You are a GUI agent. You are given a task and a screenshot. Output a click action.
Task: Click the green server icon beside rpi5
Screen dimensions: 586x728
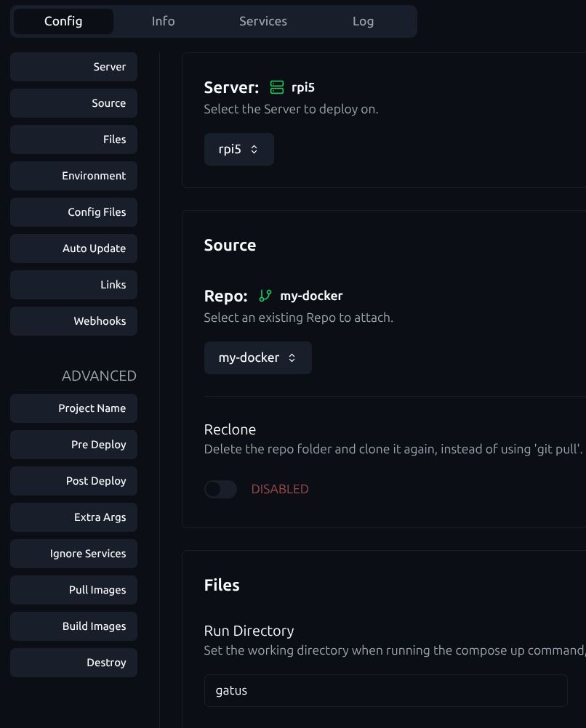(x=276, y=88)
